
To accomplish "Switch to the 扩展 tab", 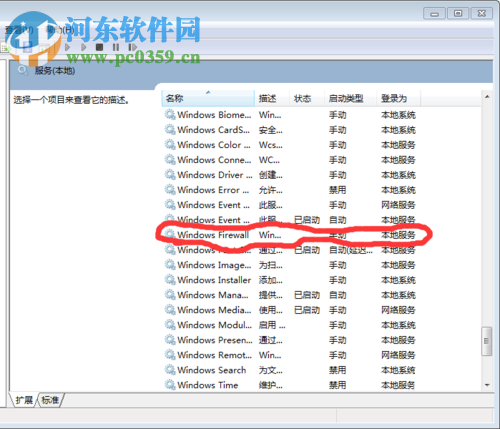I will click(24, 400).
